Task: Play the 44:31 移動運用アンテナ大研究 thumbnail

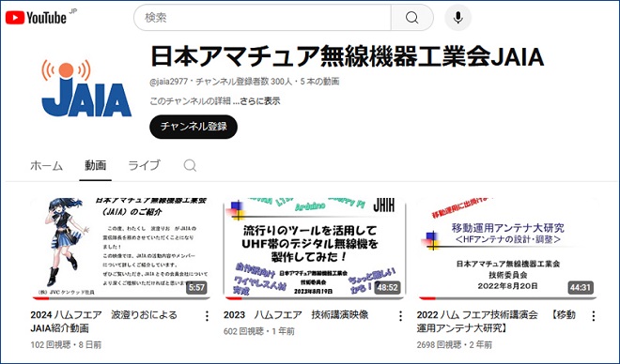Action: (x=507, y=249)
